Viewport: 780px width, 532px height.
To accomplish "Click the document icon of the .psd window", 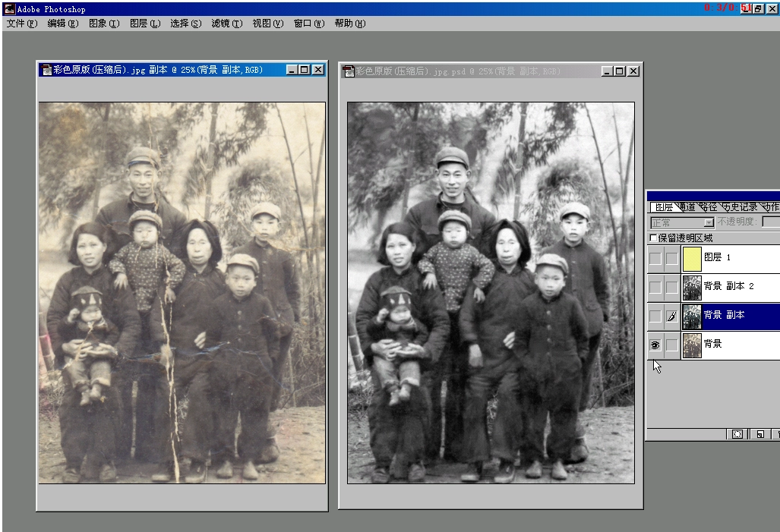I will coord(349,71).
